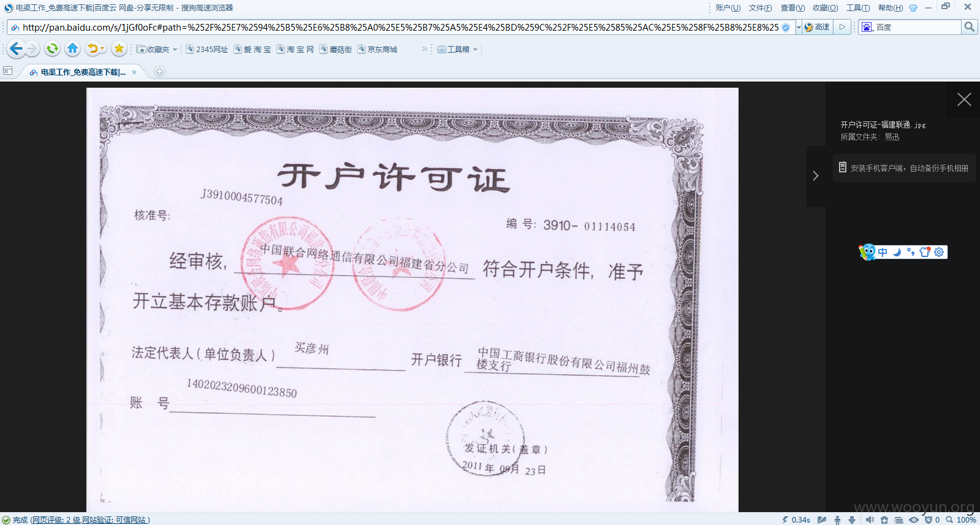Image resolution: width=980 pixels, height=525 pixels.
Task: Click the go arrow button beside 高速
Action: click(843, 27)
